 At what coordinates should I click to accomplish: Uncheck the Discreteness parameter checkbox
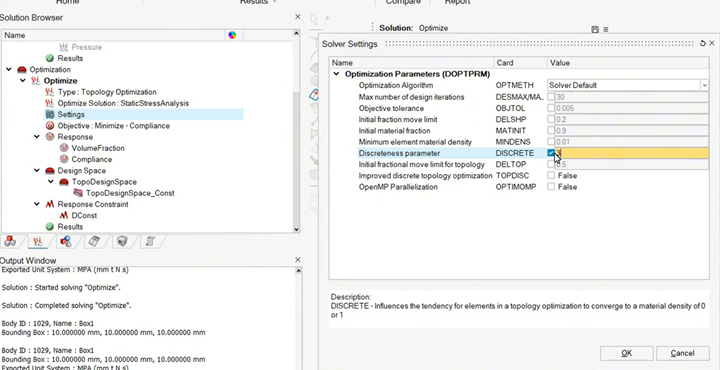click(551, 153)
